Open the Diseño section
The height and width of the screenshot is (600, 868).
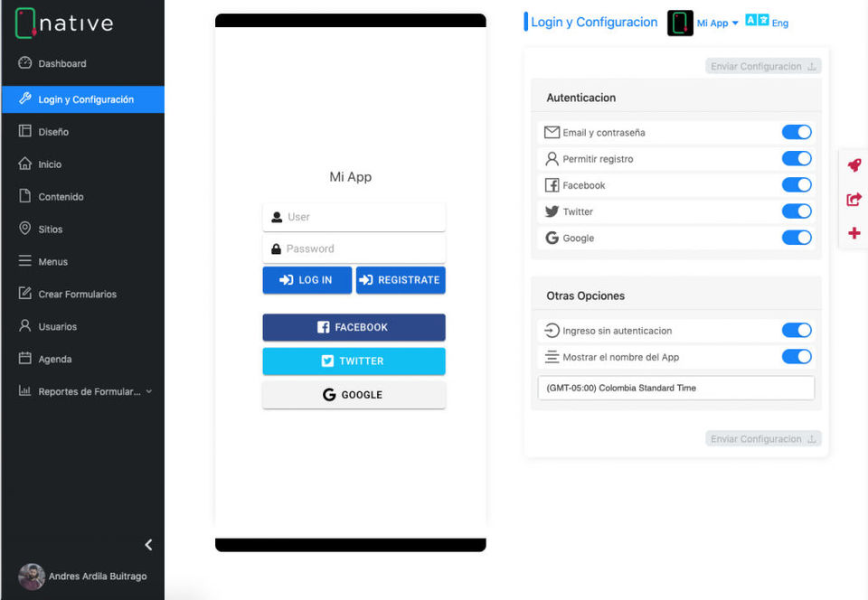pos(83,132)
